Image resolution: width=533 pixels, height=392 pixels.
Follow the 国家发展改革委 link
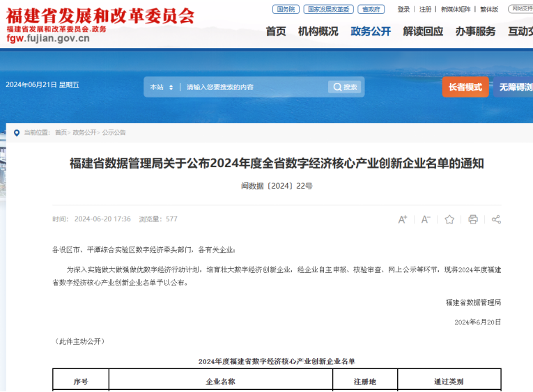tap(329, 9)
